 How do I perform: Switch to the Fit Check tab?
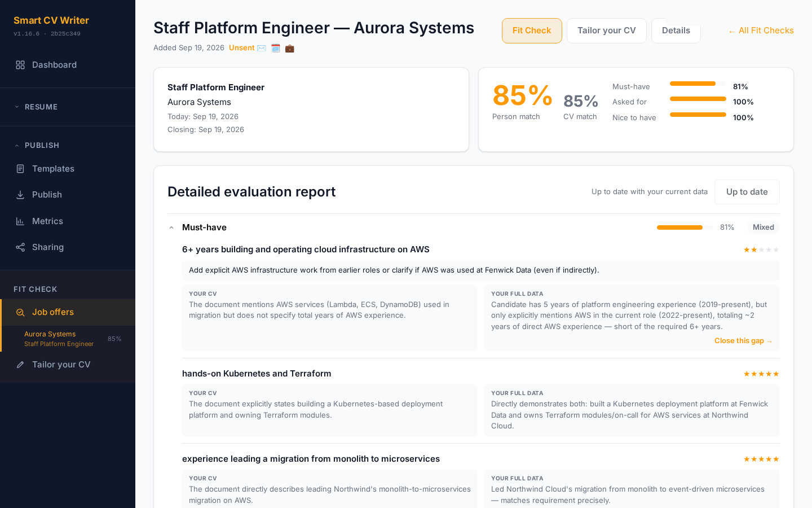tap(532, 30)
